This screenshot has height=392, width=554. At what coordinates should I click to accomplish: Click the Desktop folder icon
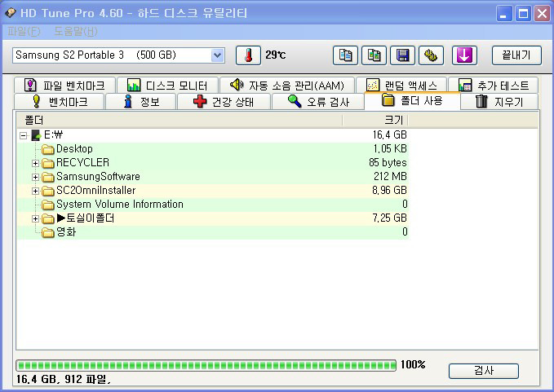(x=47, y=149)
